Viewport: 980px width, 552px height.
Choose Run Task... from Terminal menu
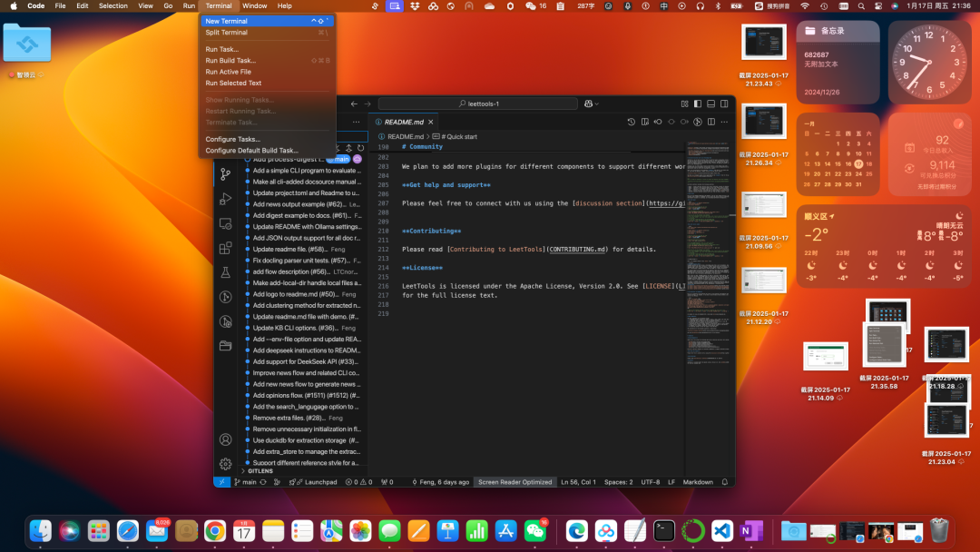pos(267,49)
